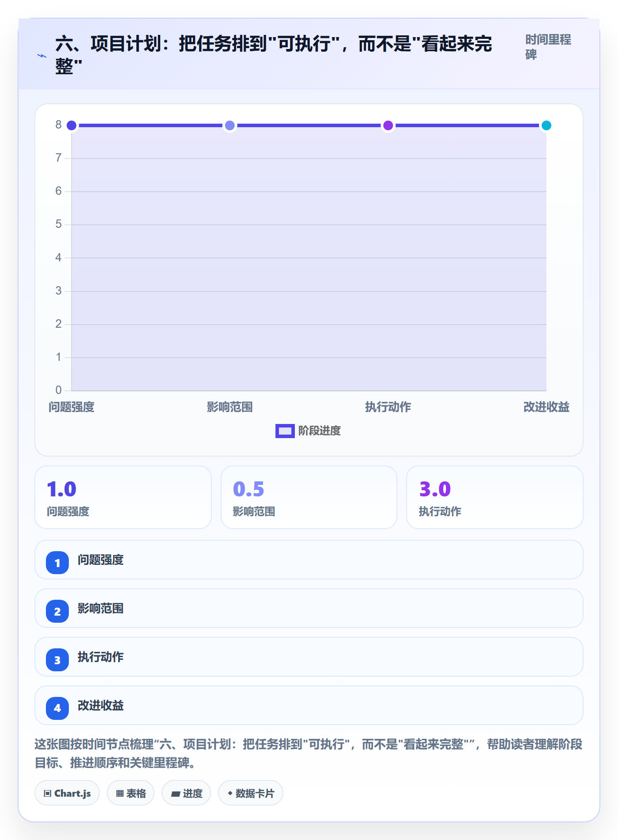Click the number 1 step badge
Viewport: 618px width, 840px height.
click(57, 563)
